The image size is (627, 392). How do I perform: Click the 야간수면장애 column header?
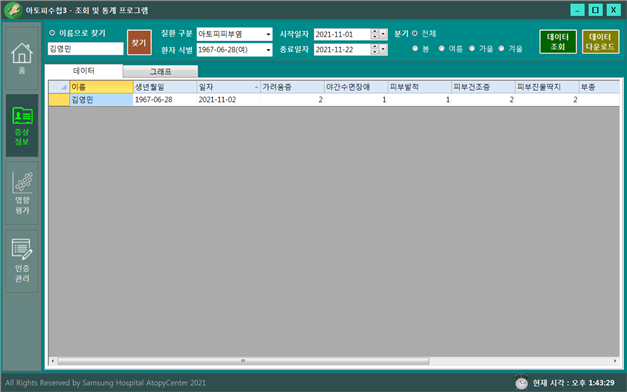[355, 87]
